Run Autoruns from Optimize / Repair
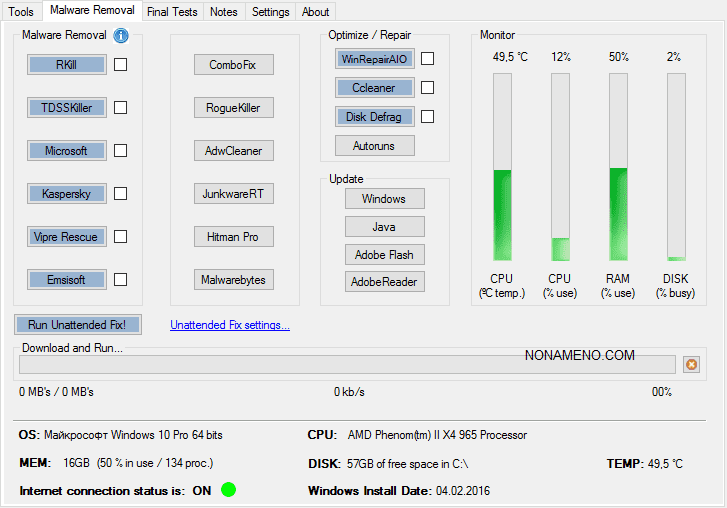Viewport: 727px width, 508px height. tap(374, 146)
